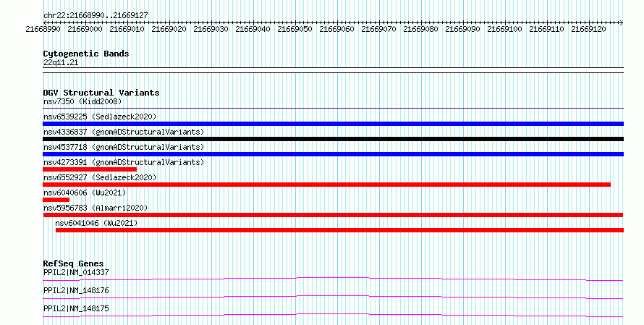This screenshot has width=644, height=325.
Task: Select the DGV Structural Variants track title
Action: pos(101,93)
